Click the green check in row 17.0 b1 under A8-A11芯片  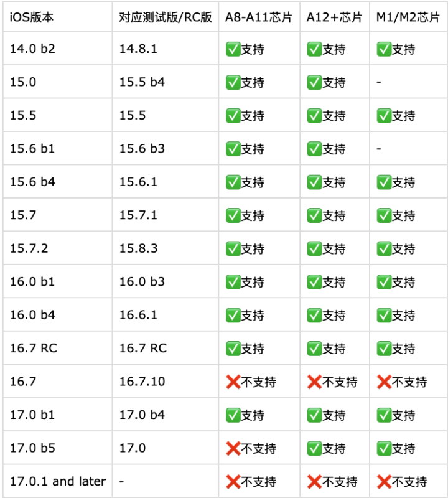[233, 415]
